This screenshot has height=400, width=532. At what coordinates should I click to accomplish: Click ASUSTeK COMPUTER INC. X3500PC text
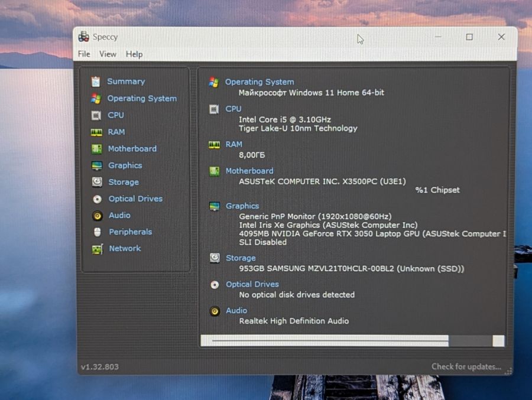322,181
